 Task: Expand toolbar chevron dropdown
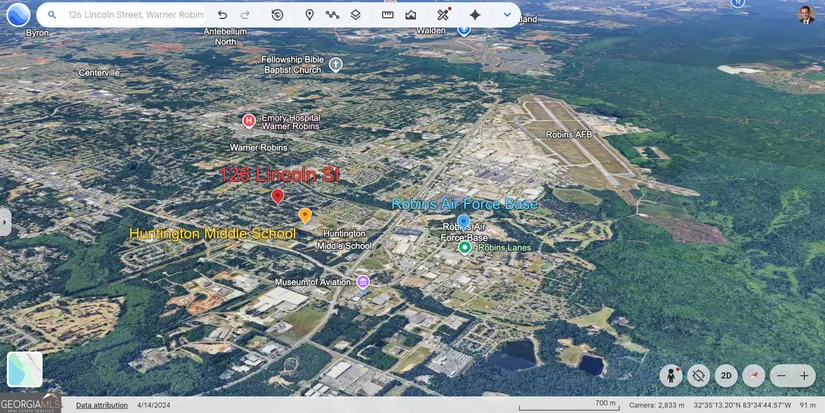coord(507,15)
